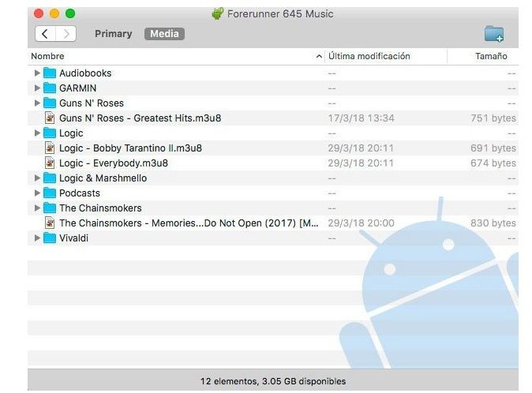Zoom the window with green button
Viewport: 532px width, 393px height.
point(70,13)
